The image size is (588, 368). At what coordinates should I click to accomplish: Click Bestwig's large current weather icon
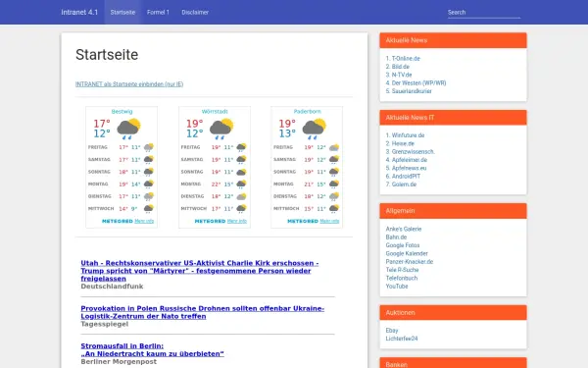point(128,129)
